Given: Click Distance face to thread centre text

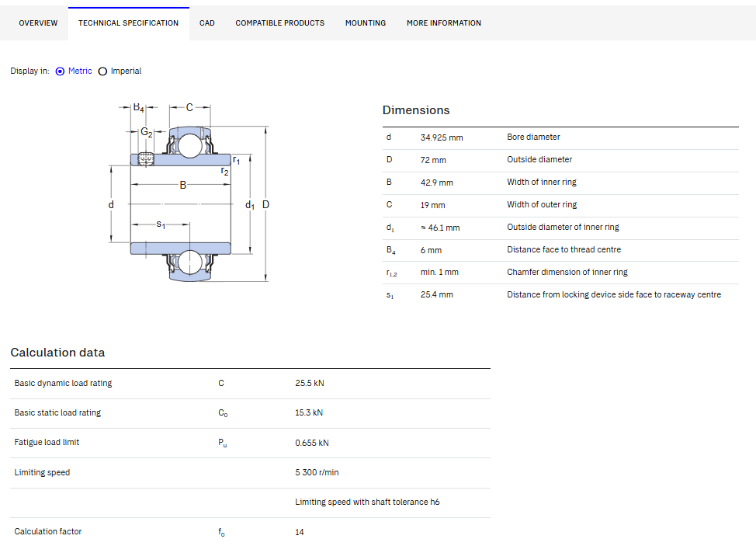Looking at the screenshot, I should coord(564,249).
